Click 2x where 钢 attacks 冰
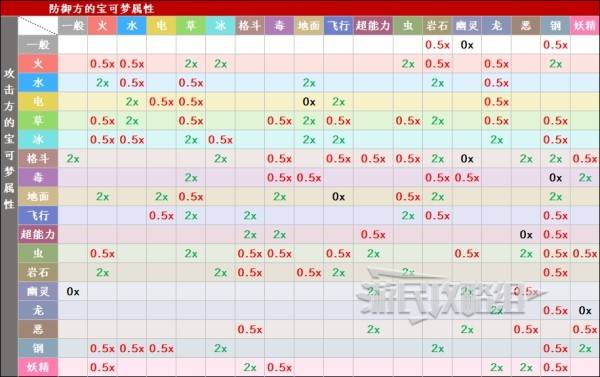600x377 pixels. [x=220, y=349]
